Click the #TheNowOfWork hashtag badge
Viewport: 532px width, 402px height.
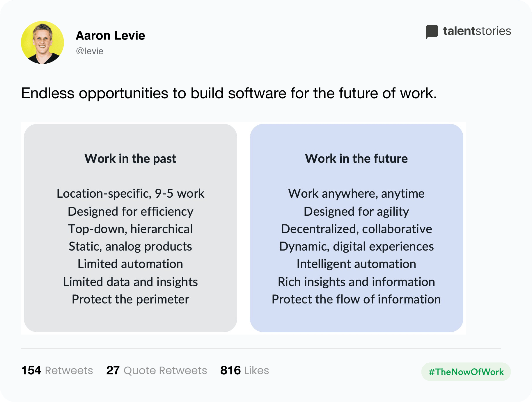pos(466,372)
